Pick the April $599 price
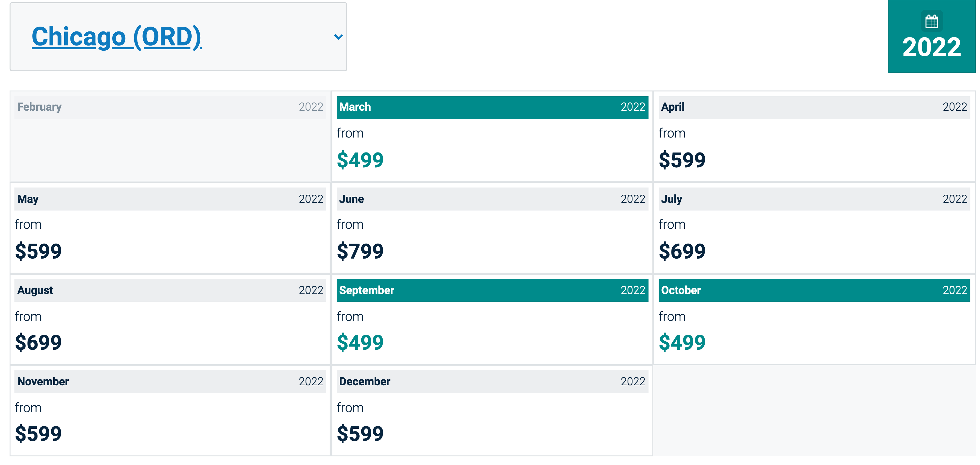Screen dimensions: 980x465 (682, 160)
